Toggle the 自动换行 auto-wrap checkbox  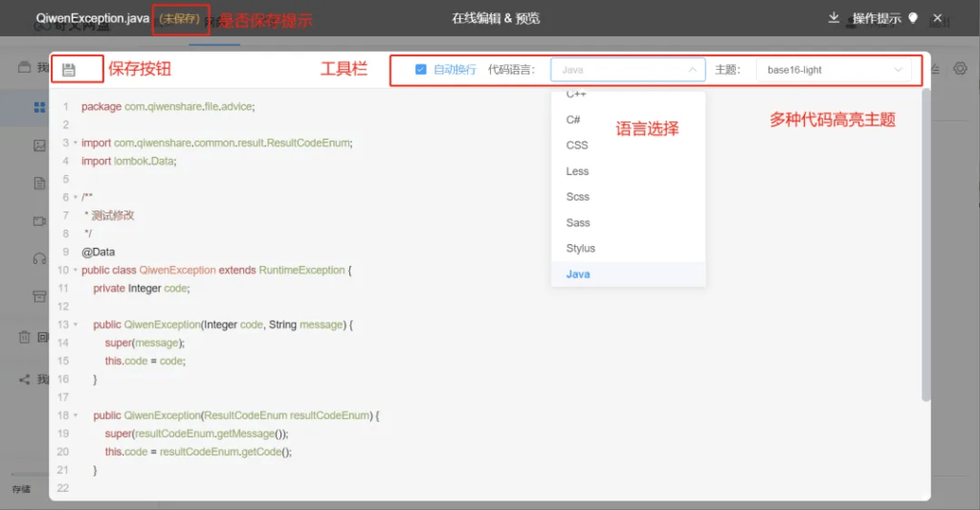(421, 70)
